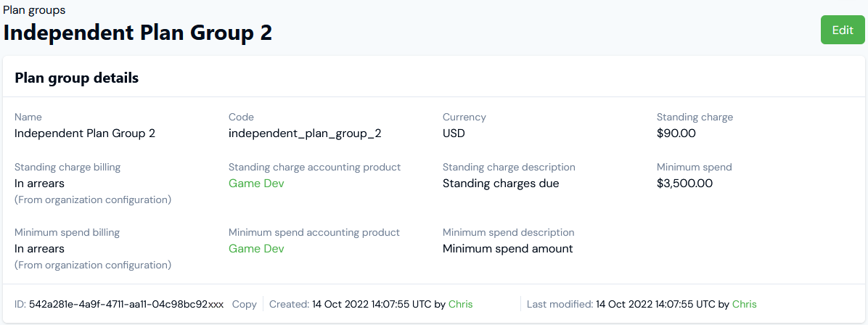Click the green Edit button

[x=843, y=30]
